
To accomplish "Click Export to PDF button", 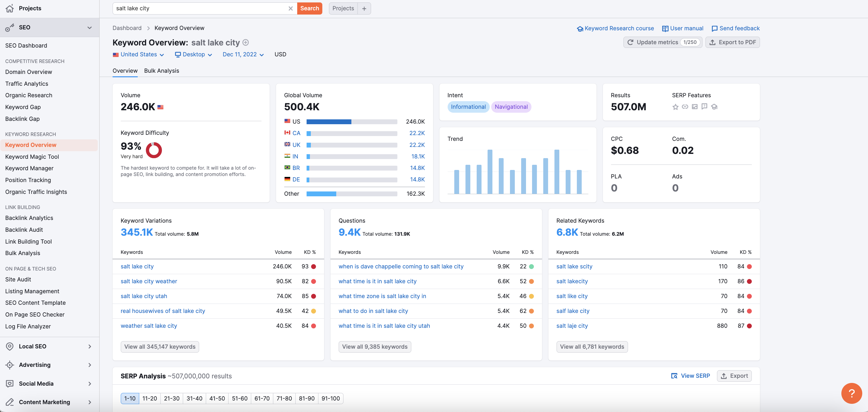I will [734, 42].
